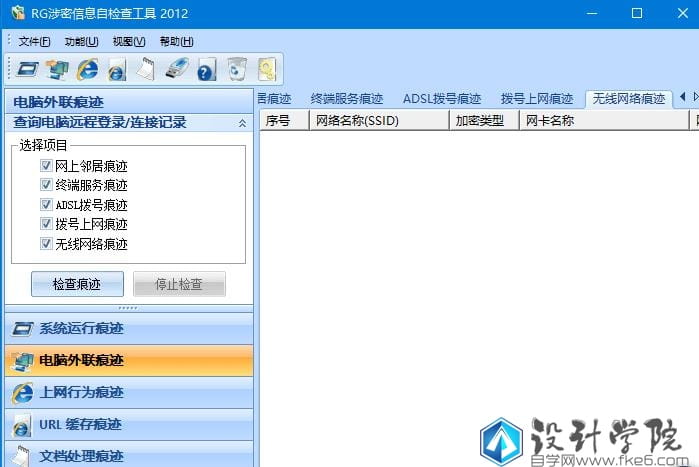Click the 检查痕迹 button
The image size is (699, 467).
click(77, 284)
